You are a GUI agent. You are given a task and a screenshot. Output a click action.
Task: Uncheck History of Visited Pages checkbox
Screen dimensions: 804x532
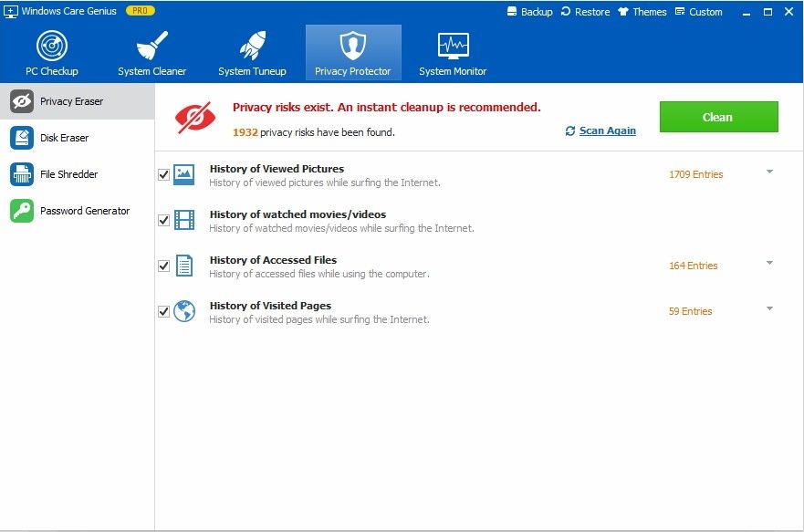(163, 311)
